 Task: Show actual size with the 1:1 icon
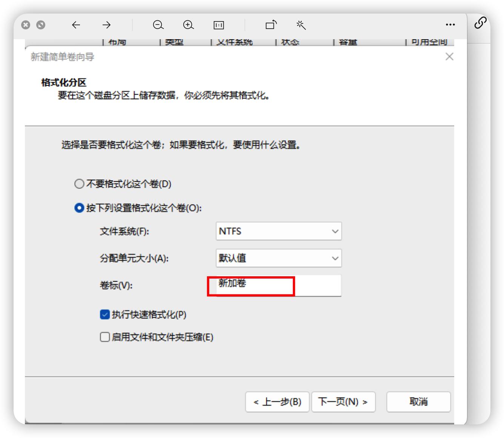coord(219,25)
